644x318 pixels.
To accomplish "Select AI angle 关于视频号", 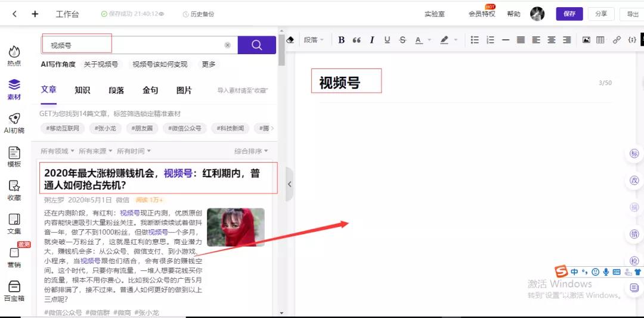I will (x=101, y=64).
